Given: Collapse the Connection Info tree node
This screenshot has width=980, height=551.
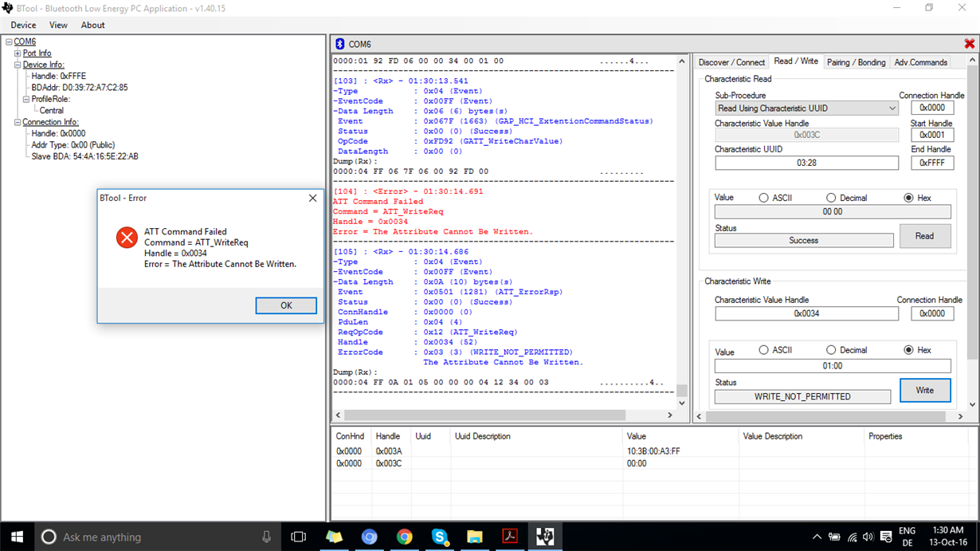Looking at the screenshot, I should (x=18, y=122).
